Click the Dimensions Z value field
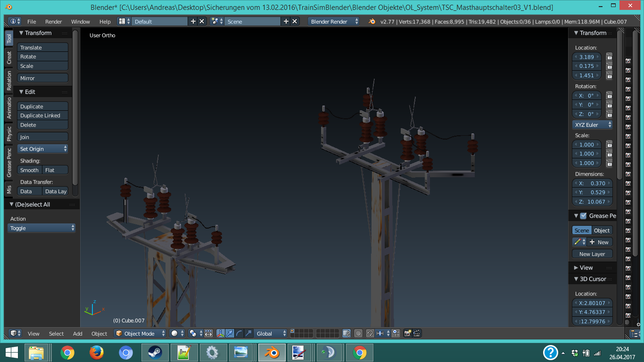Viewport: 644px width, 362px height. (592, 202)
